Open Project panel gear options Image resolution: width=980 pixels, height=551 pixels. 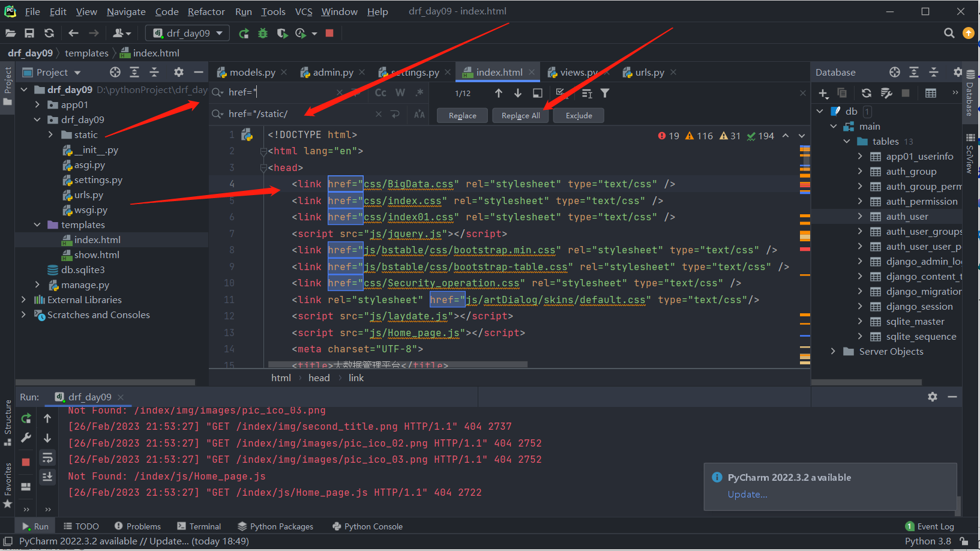(178, 72)
